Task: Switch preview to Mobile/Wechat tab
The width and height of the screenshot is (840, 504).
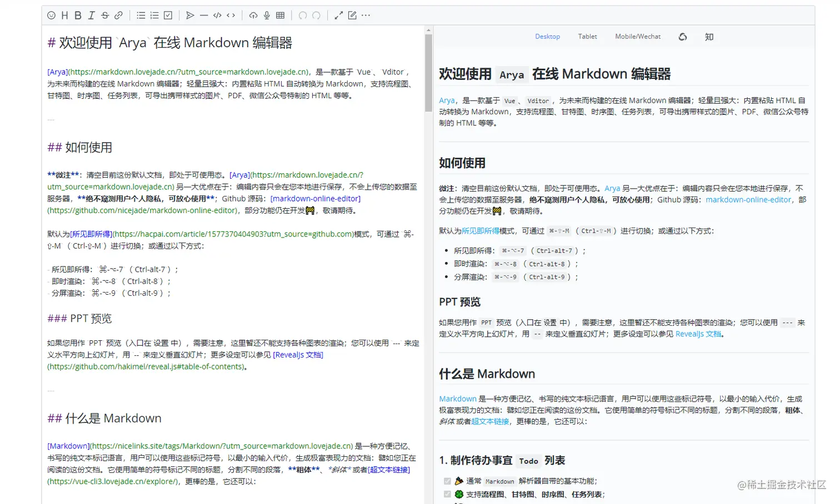Action: pos(638,37)
